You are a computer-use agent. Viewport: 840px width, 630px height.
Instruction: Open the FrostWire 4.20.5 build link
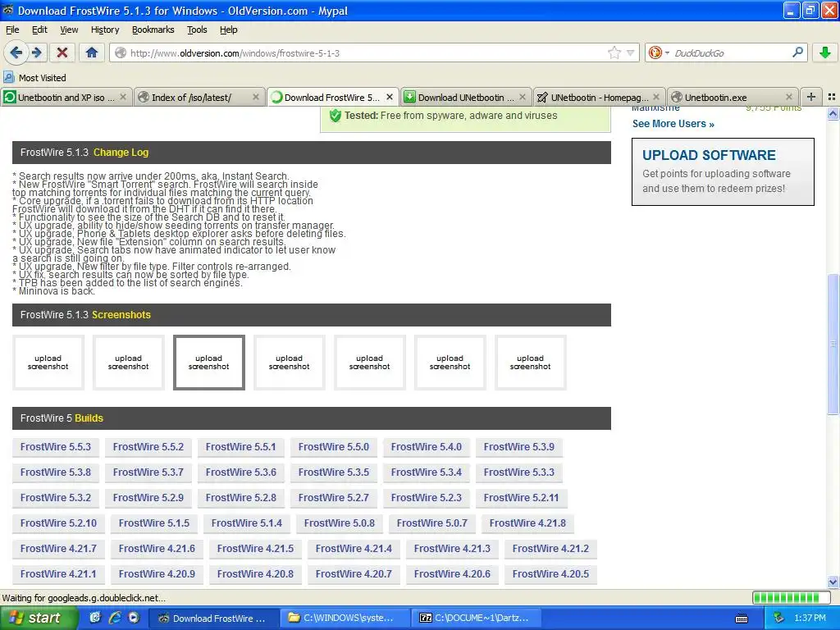click(550, 573)
